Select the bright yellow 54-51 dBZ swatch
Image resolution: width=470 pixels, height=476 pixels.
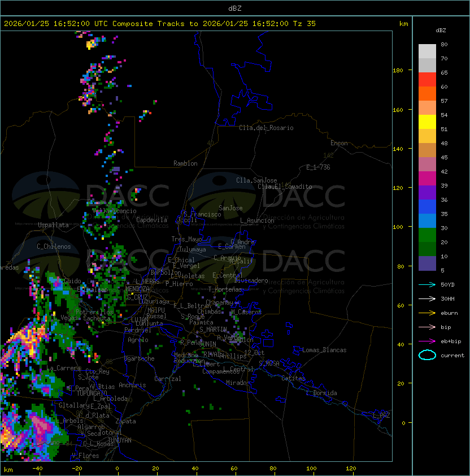tap(427, 122)
